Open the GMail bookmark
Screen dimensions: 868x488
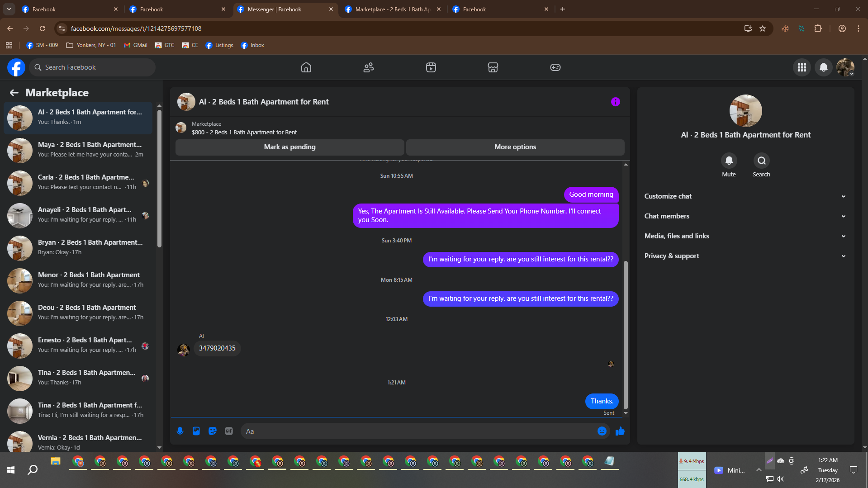136,45
